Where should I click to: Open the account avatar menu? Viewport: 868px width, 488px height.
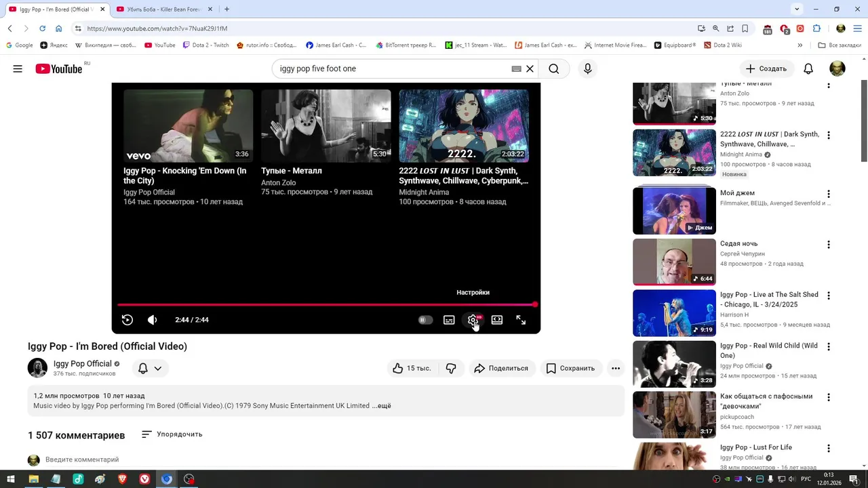[837, 68]
